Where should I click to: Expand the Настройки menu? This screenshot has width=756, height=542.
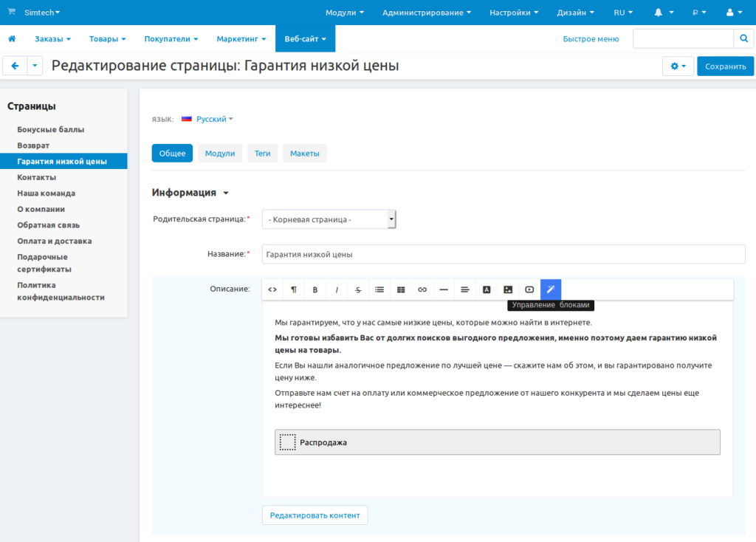[514, 13]
